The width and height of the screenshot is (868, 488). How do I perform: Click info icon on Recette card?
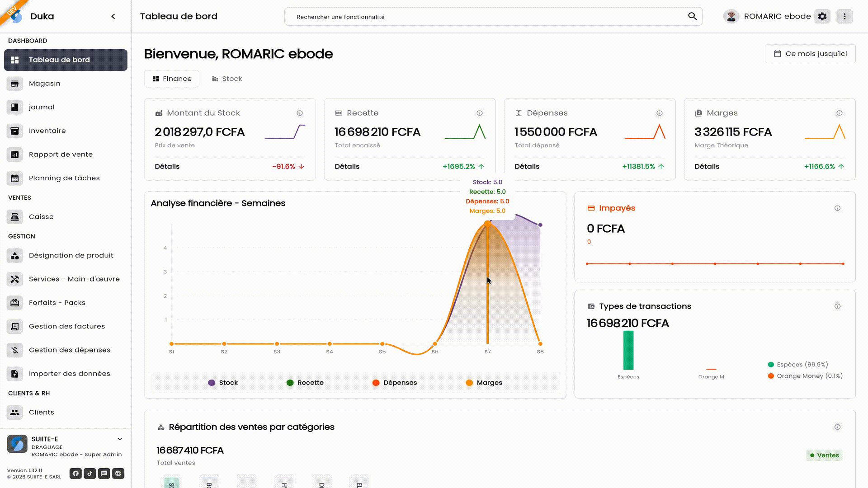pos(479,113)
